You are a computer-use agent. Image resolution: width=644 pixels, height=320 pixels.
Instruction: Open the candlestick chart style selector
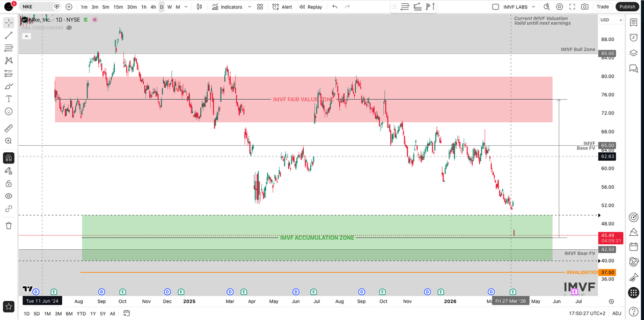pyautogui.click(x=199, y=7)
